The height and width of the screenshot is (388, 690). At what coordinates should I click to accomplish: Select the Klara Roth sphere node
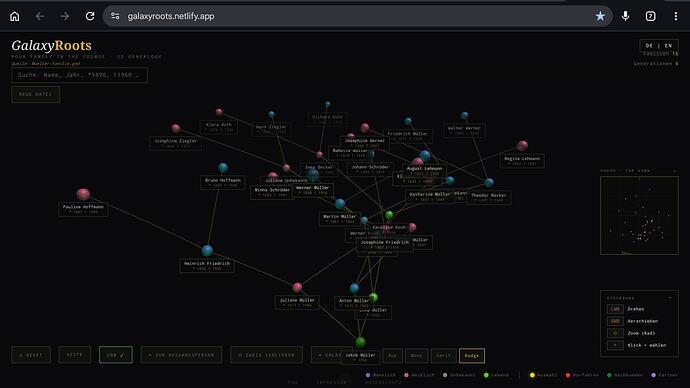(x=219, y=112)
